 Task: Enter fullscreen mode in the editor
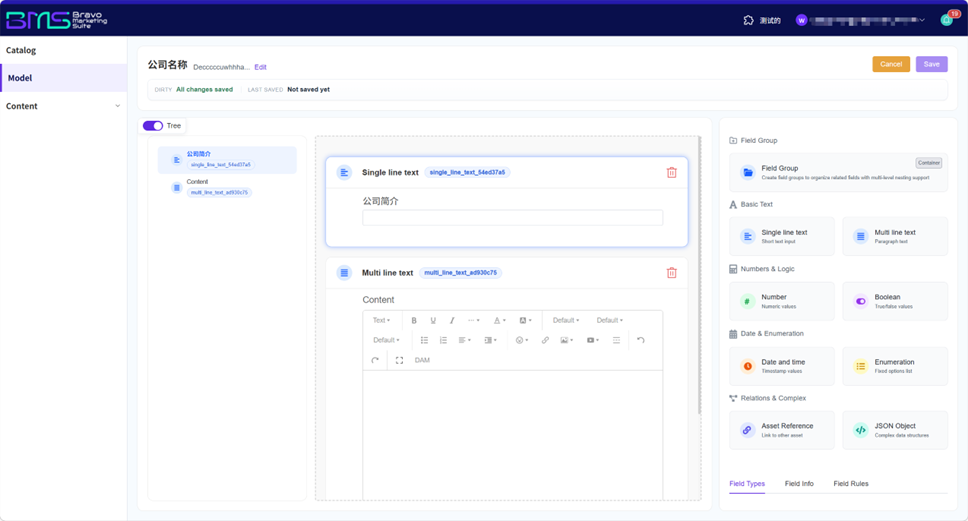coord(399,360)
